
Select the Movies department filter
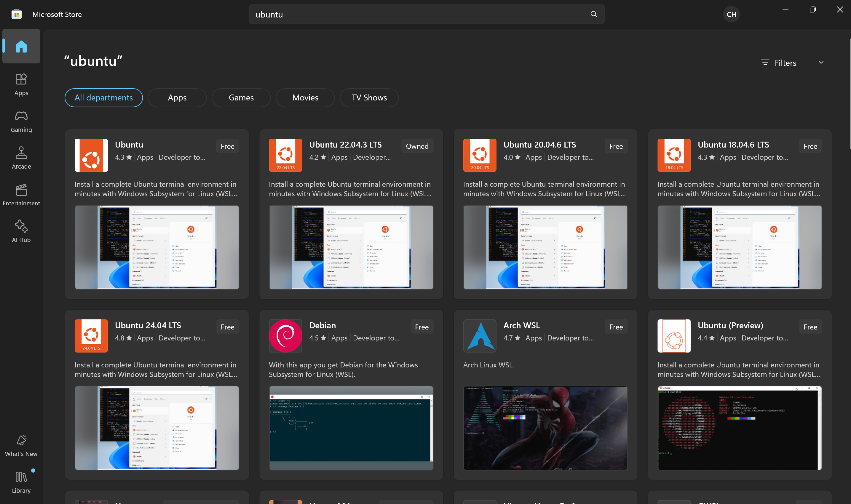(x=305, y=98)
